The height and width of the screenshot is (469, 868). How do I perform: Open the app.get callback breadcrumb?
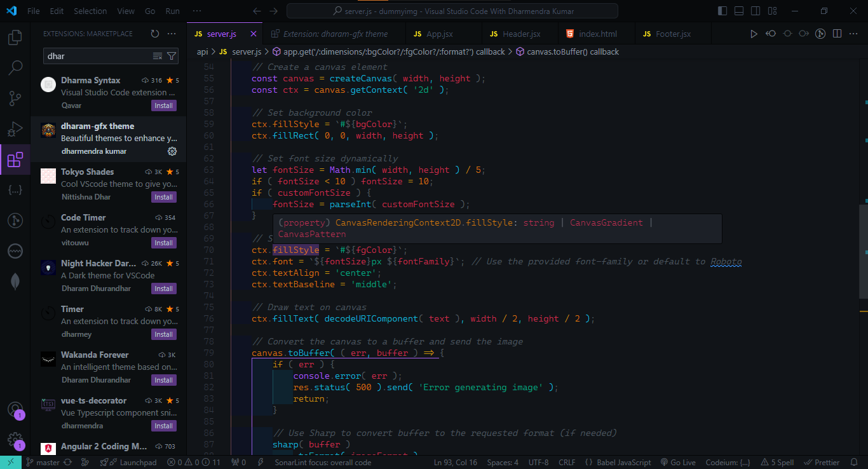tap(388, 51)
